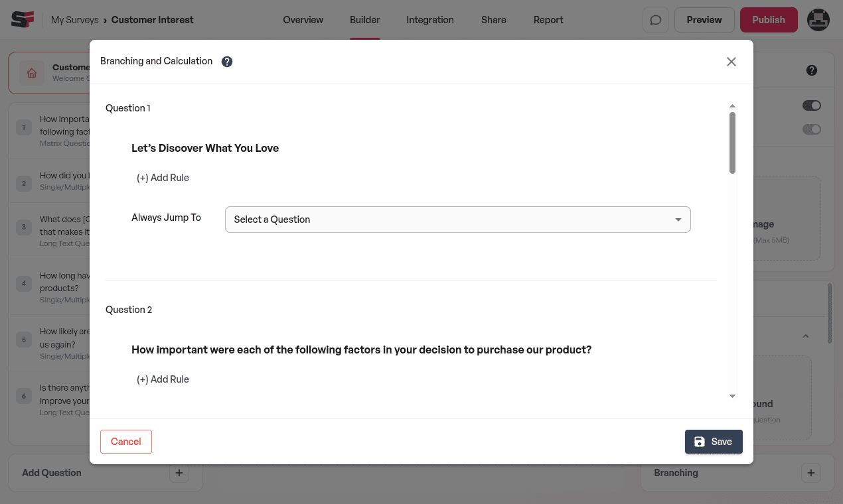Click the Always Jump To label
843x504 pixels.
pyautogui.click(x=166, y=218)
